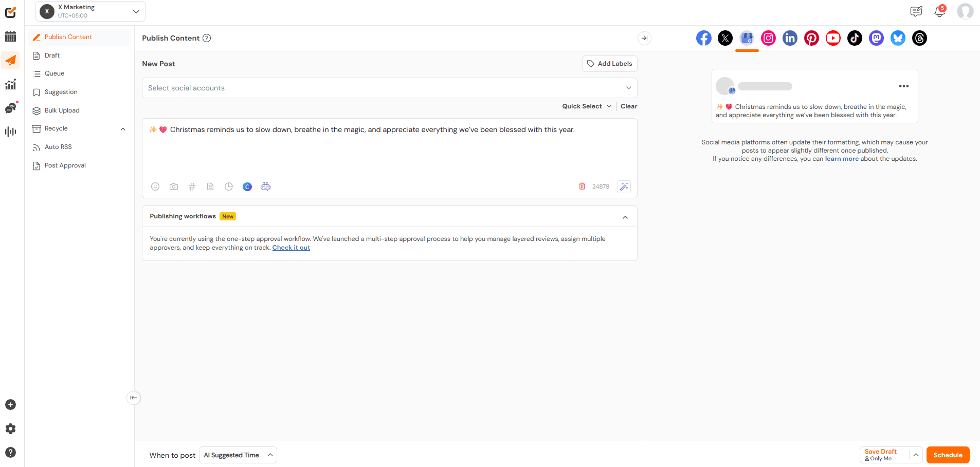Select the Instagram platform icon
The height and width of the screenshot is (467, 980).
point(768,38)
